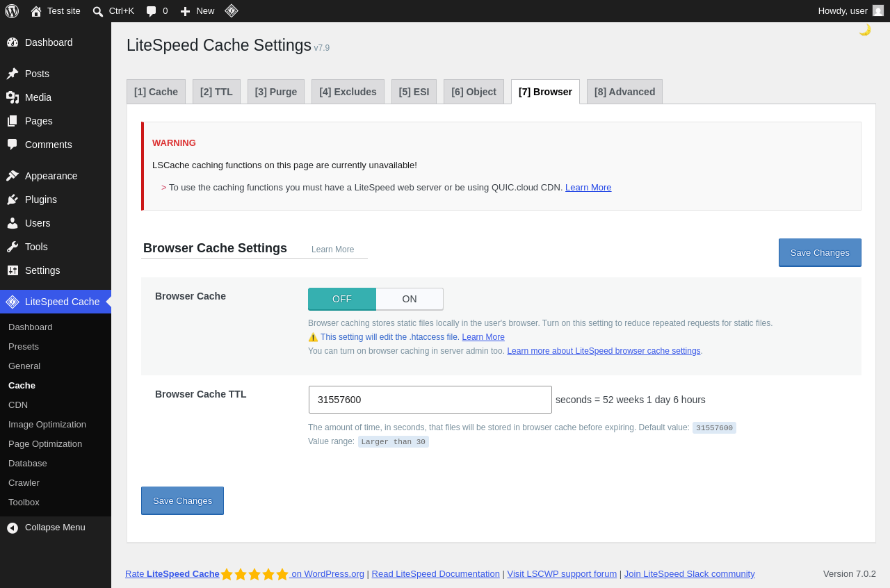Click the sidebar Comments bubble icon
890x588 pixels.
(x=13, y=145)
